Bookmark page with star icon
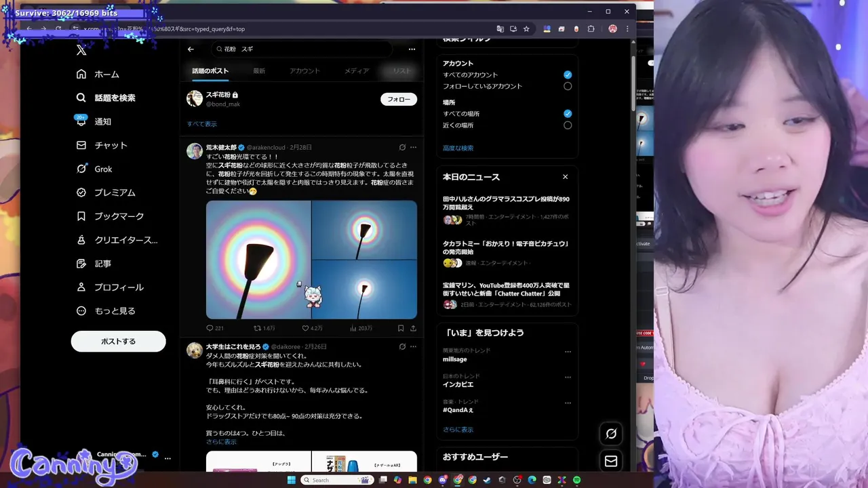868x488 pixels. [x=526, y=28]
